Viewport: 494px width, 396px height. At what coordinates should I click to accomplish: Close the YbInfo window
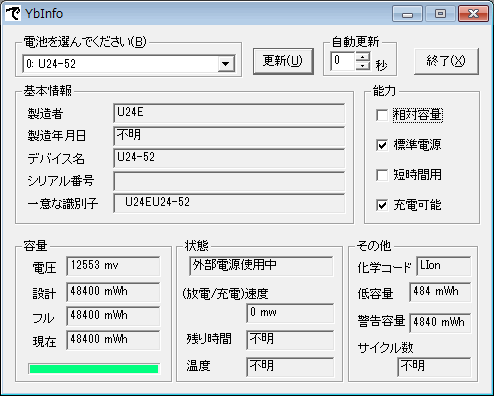pos(473,14)
